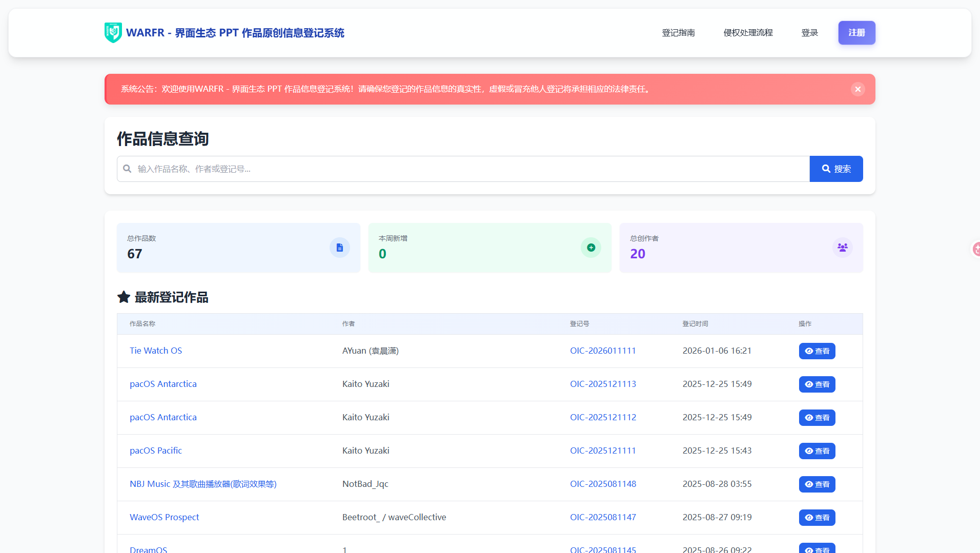Click the total works document icon
The image size is (980, 553).
pos(339,248)
